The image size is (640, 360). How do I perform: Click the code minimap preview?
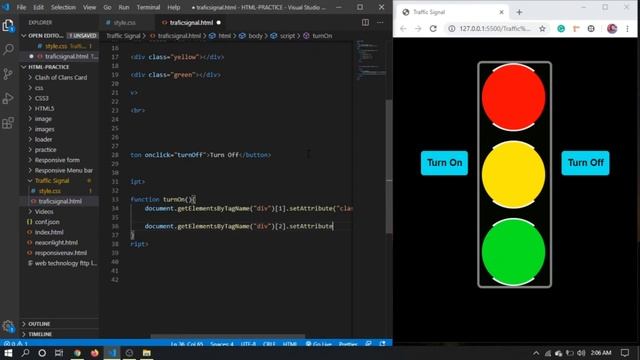click(370, 59)
